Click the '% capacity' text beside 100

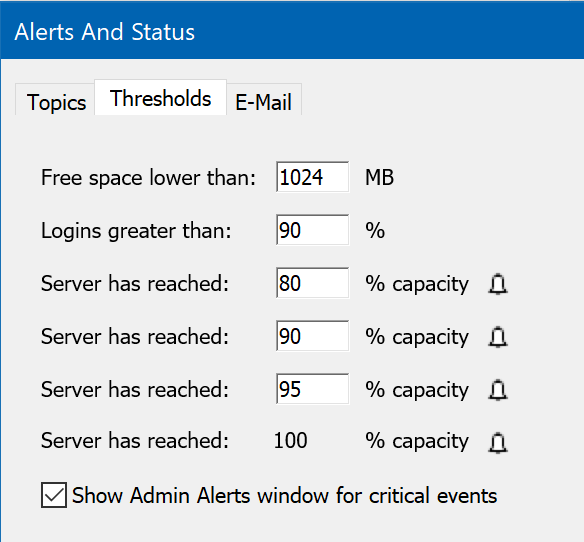[417, 442]
